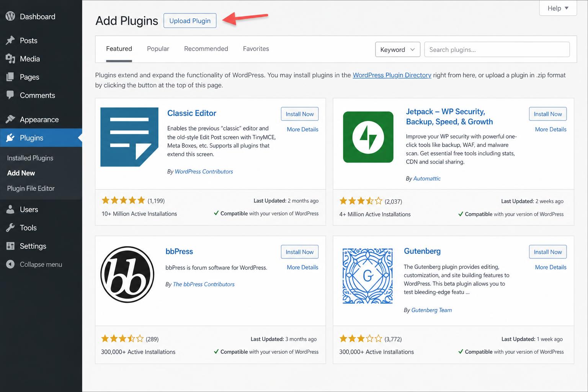The image size is (588, 392).
Task: Click the Settings sliders icon
Action: pyautogui.click(x=10, y=246)
